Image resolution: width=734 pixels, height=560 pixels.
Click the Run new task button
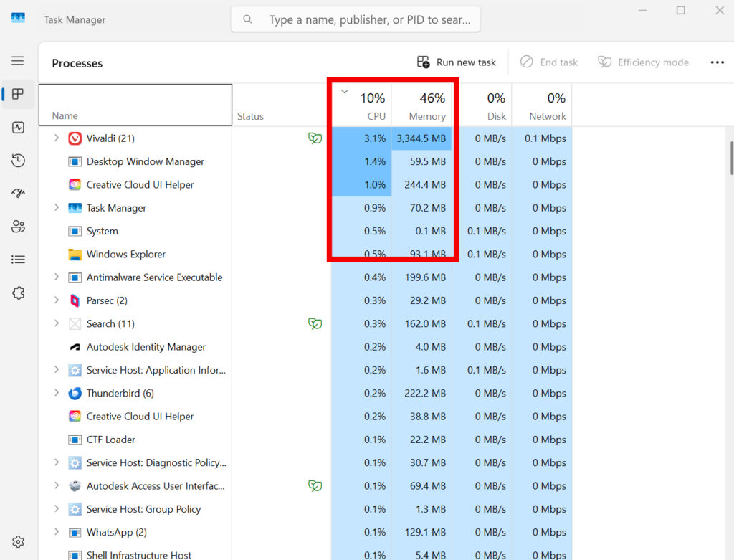click(456, 62)
